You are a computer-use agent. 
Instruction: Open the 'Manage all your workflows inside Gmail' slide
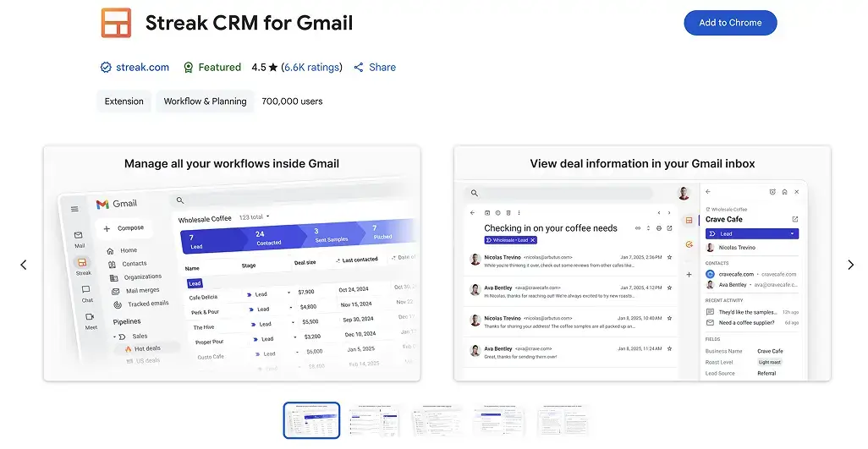(232, 263)
